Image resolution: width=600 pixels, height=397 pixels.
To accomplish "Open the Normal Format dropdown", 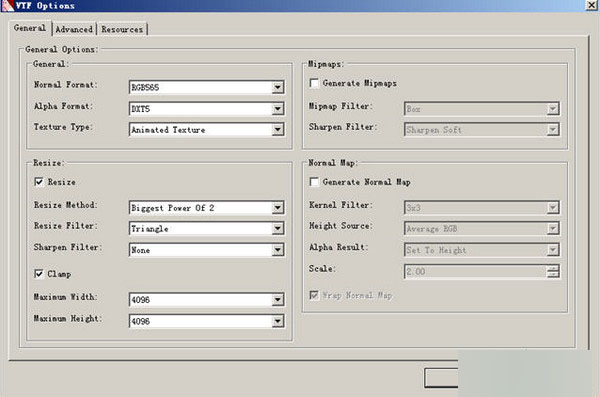I will [x=207, y=87].
